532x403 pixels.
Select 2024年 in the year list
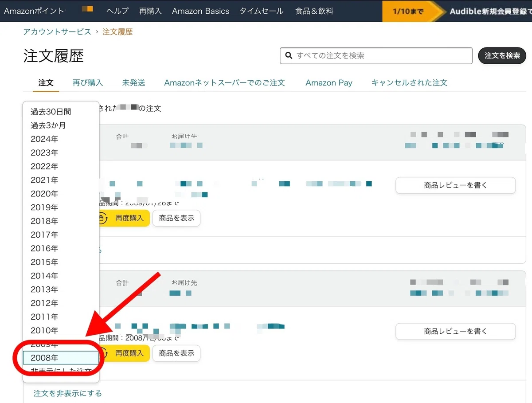tap(61, 139)
